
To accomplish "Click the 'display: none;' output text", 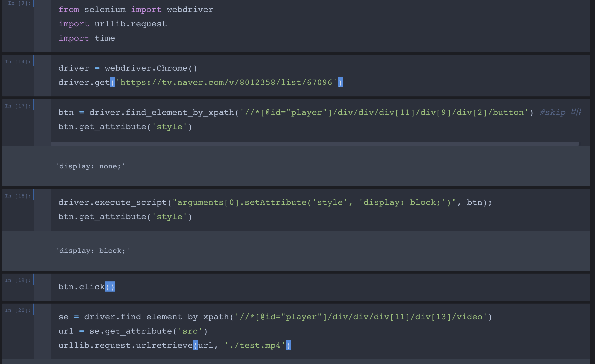I will click(x=90, y=166).
